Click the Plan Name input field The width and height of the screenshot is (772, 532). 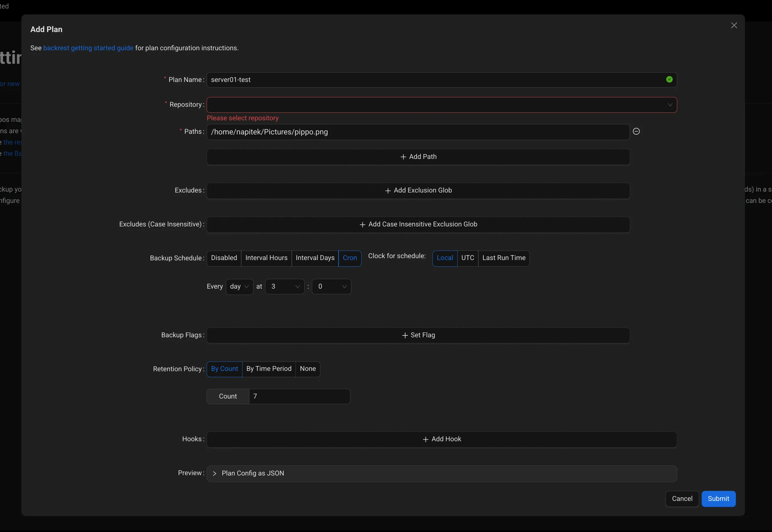(x=433, y=80)
